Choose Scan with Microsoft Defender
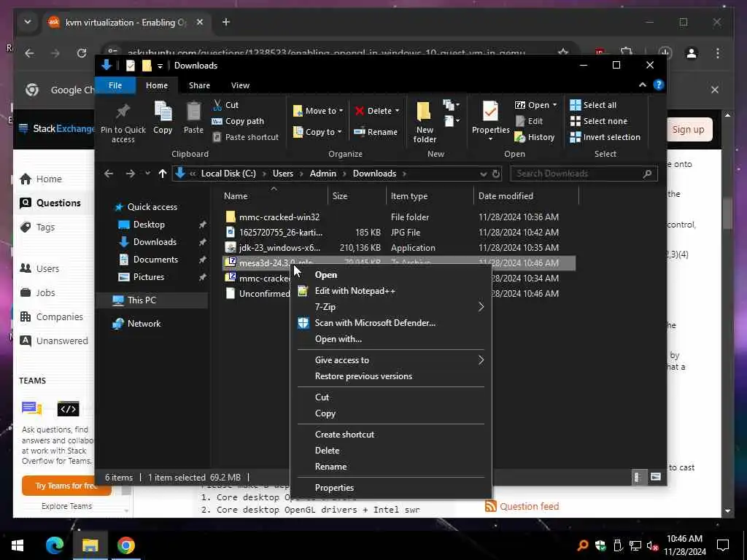This screenshot has height=560, width=747. click(375, 323)
